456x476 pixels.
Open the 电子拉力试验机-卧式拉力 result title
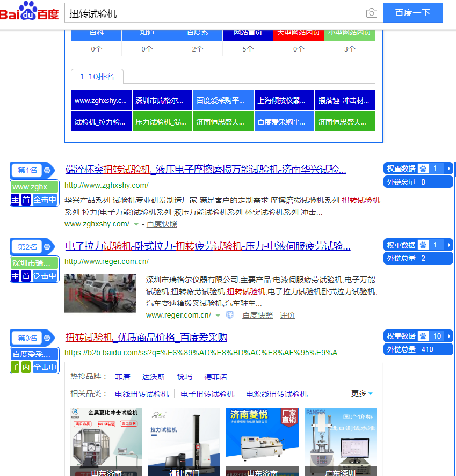208,246
